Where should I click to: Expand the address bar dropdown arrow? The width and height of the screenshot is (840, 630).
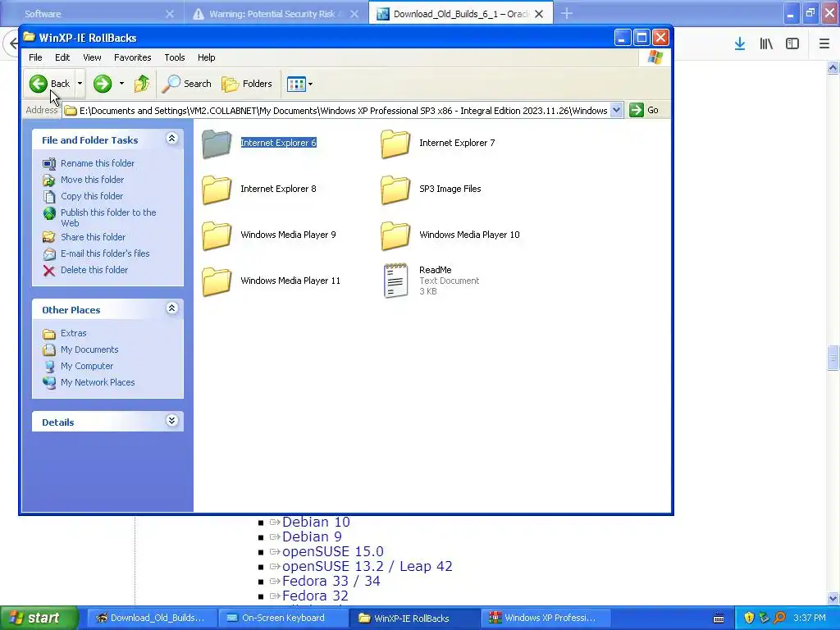click(x=617, y=111)
